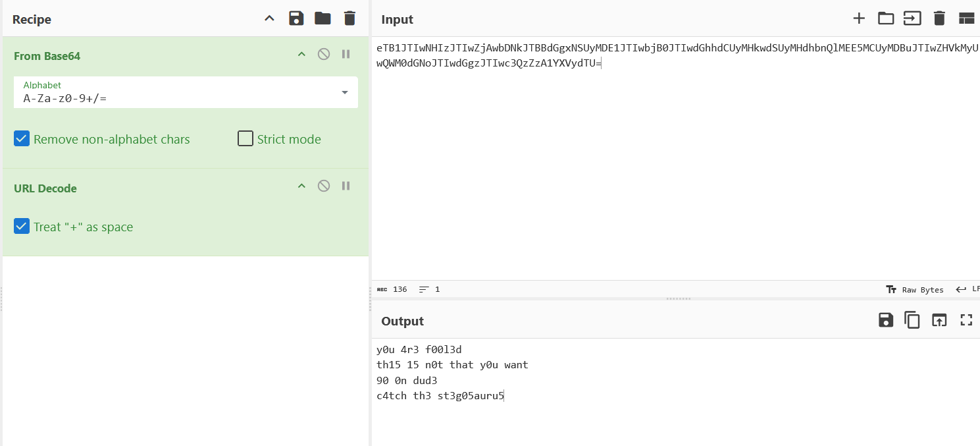
Task: Click the input character count 136
Action: coord(392,289)
